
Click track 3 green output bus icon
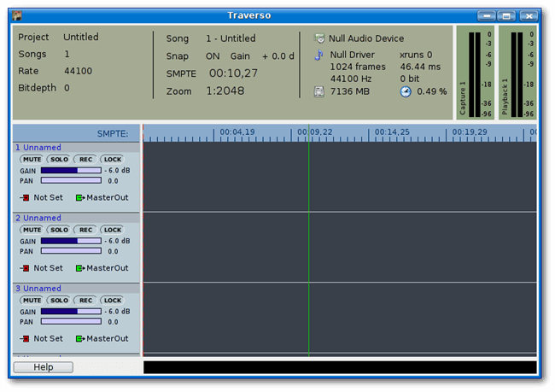coord(80,338)
